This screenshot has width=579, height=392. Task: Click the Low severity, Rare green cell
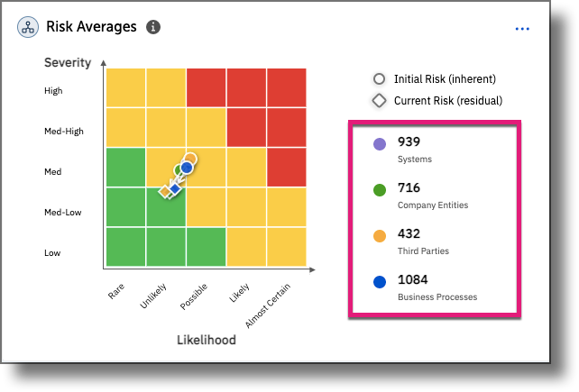click(125, 248)
